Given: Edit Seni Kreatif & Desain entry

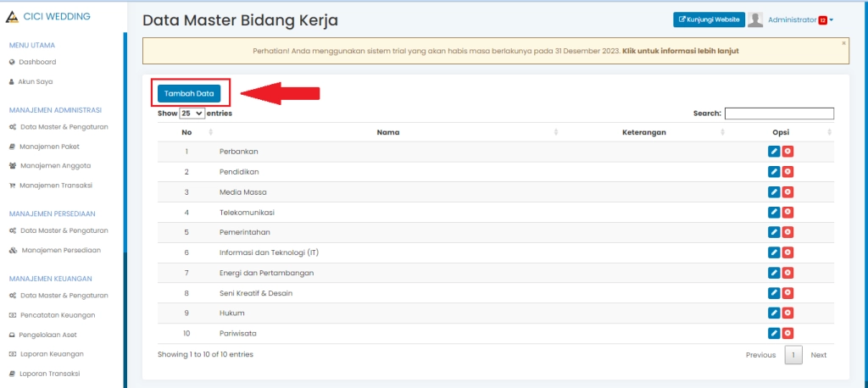Looking at the screenshot, I should [774, 293].
